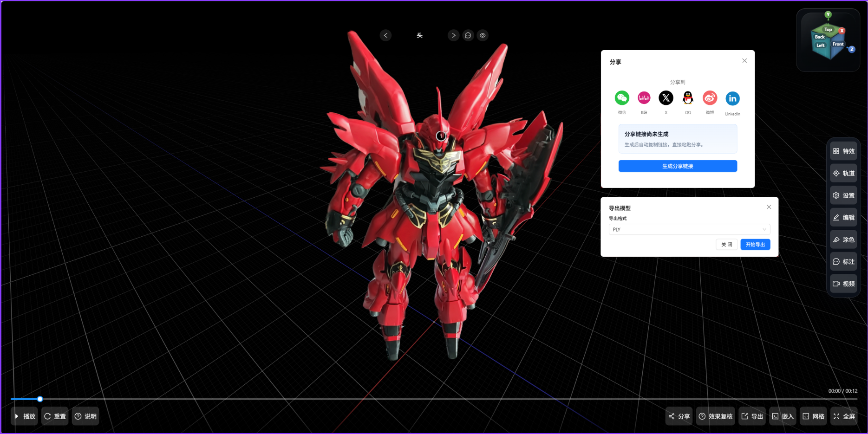Image resolution: width=868 pixels, height=434 pixels.
Task: Share to Weibo (微博)
Action: (x=710, y=98)
